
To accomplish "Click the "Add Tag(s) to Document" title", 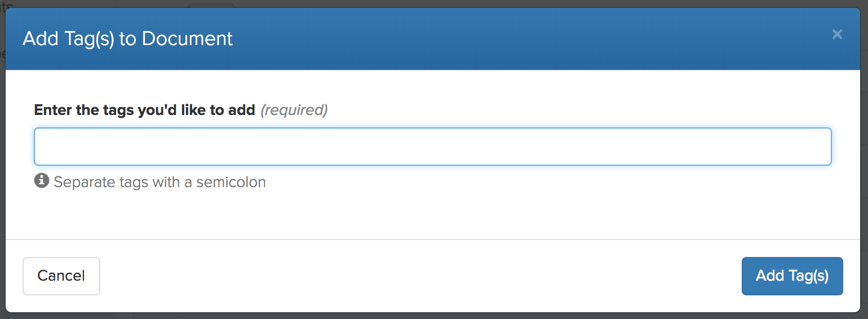I will pyautogui.click(x=127, y=39).
